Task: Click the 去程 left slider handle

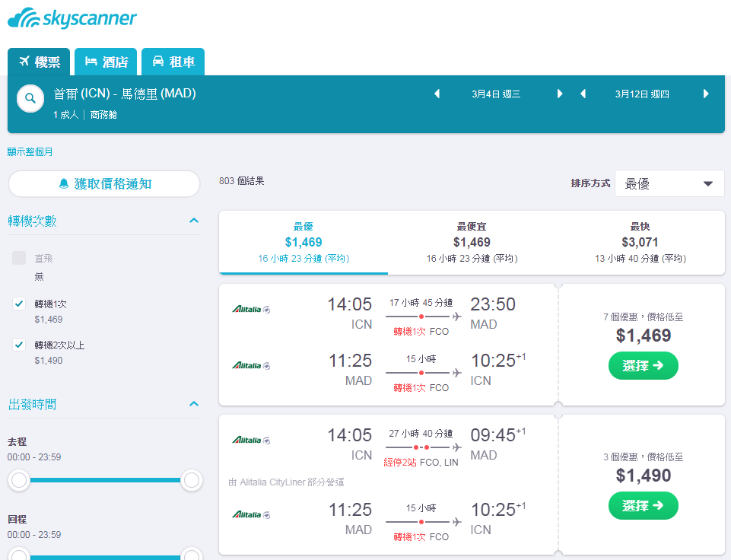Action: click(19, 480)
